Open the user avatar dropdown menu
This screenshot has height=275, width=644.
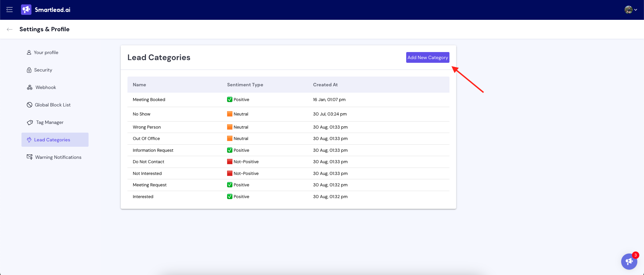coord(631,10)
